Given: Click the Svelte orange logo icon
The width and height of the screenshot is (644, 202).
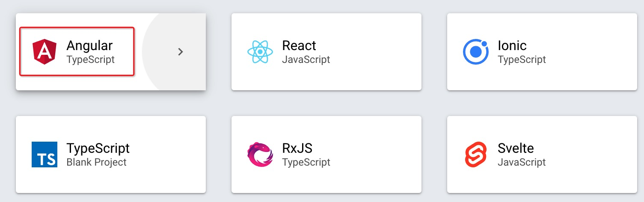Looking at the screenshot, I should pos(476,154).
